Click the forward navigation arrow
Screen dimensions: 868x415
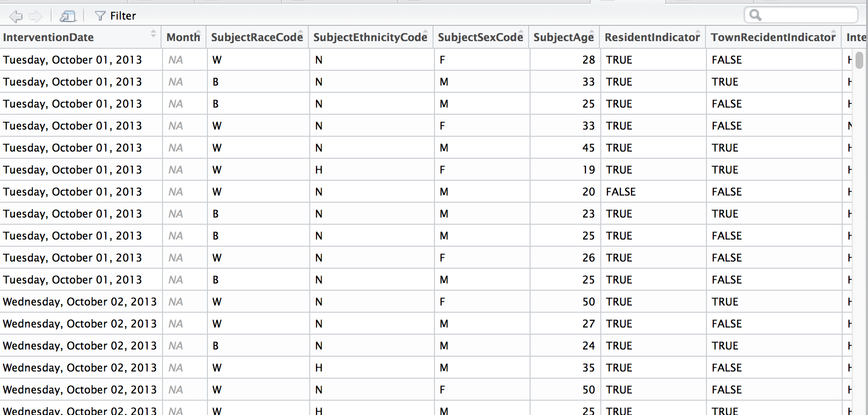coord(36,16)
